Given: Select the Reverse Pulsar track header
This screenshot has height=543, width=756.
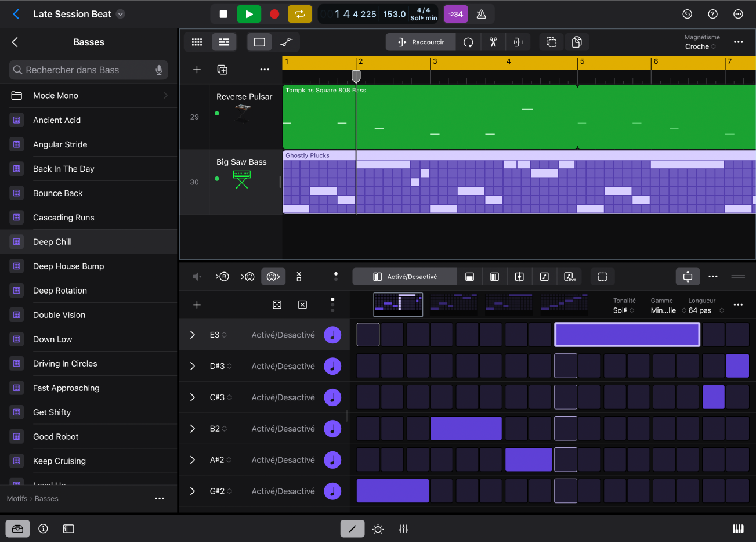Looking at the screenshot, I should tap(231, 117).
